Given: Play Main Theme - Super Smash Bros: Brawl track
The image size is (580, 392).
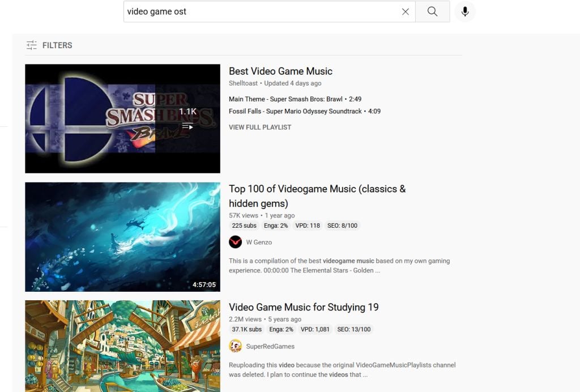Looking at the screenshot, I should tap(295, 99).
